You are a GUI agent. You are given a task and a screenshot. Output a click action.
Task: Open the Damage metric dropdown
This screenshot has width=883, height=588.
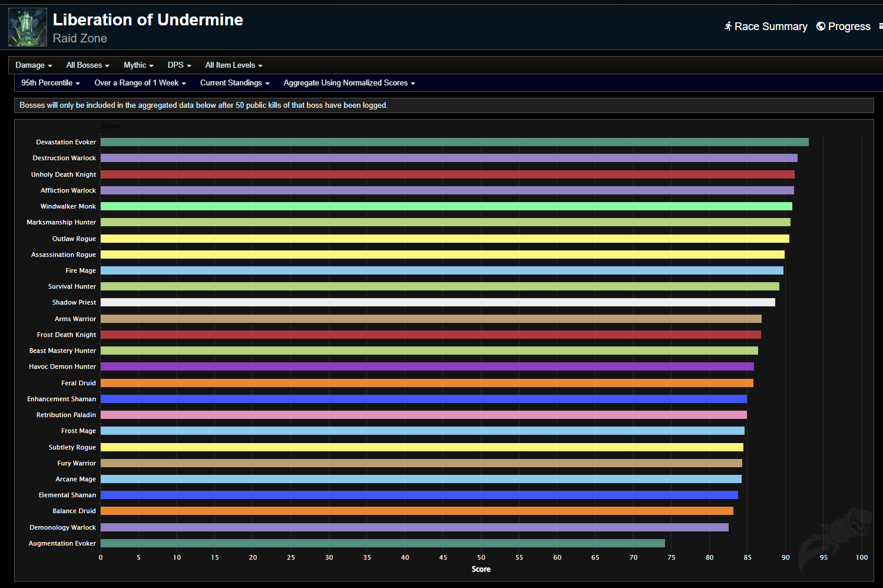tap(34, 65)
